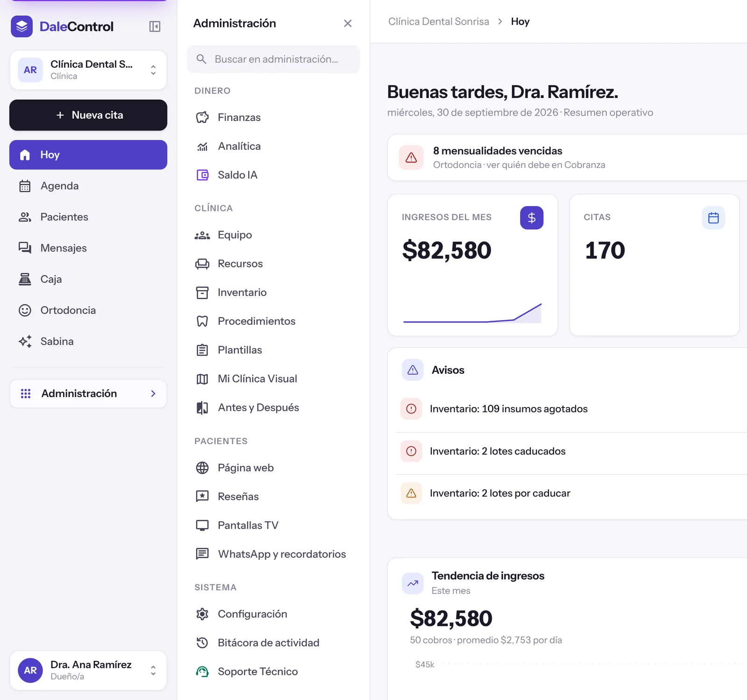Click the Mi Clínica Visual map icon
The image size is (747, 700).
point(202,379)
